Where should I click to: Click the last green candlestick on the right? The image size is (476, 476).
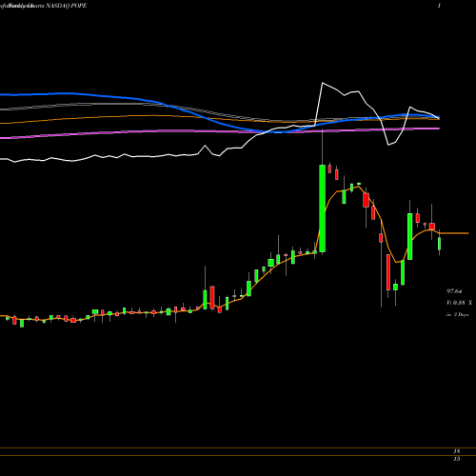[x=440, y=244]
